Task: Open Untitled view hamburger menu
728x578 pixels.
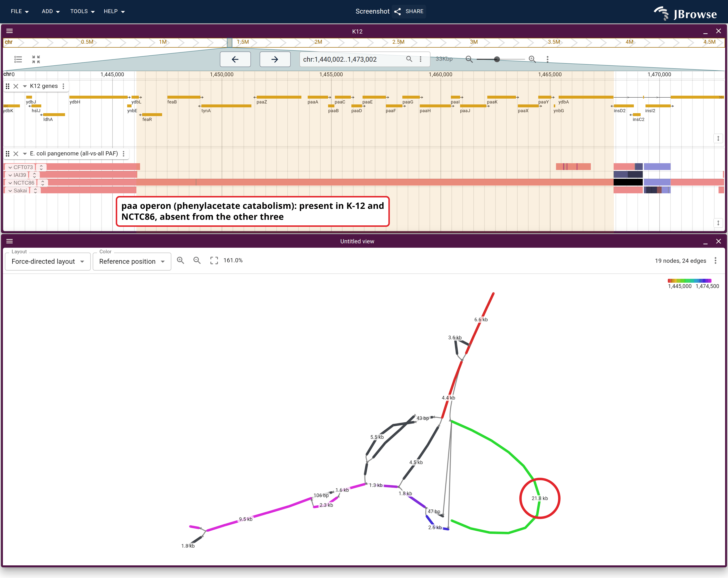Action: [9, 241]
